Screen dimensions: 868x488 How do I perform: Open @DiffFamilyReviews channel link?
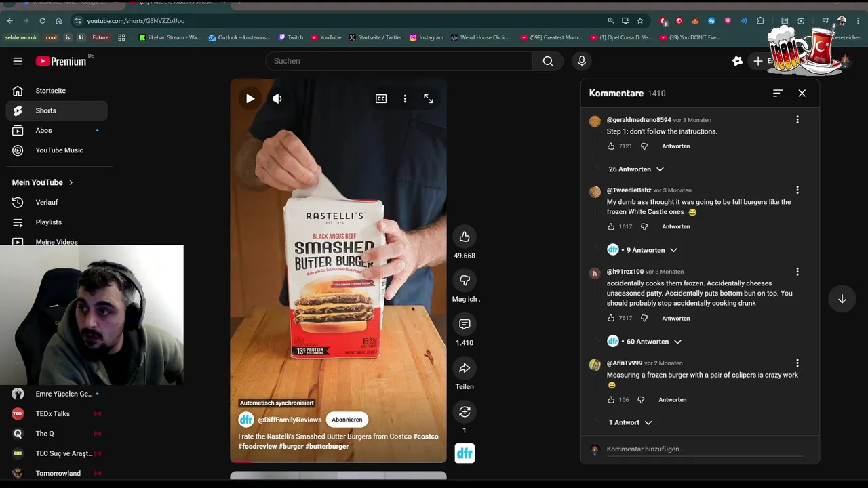290,420
